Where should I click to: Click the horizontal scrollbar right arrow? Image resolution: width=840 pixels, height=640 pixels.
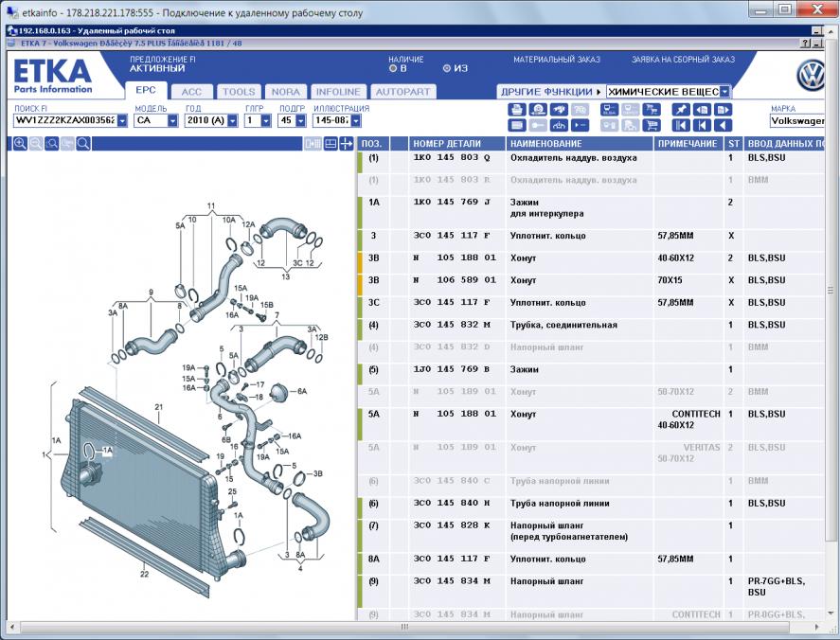coord(817,627)
